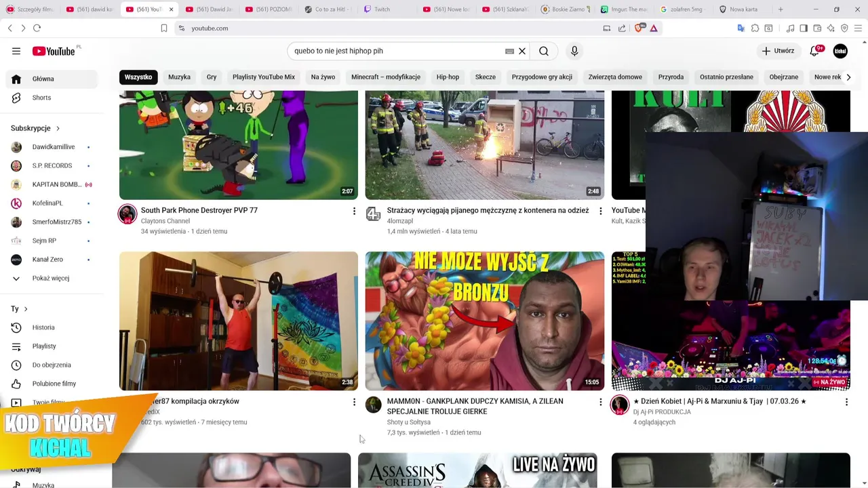Toggle the browser sidebar panel icon
Image resolution: width=868 pixels, height=488 pixels.
tap(804, 28)
